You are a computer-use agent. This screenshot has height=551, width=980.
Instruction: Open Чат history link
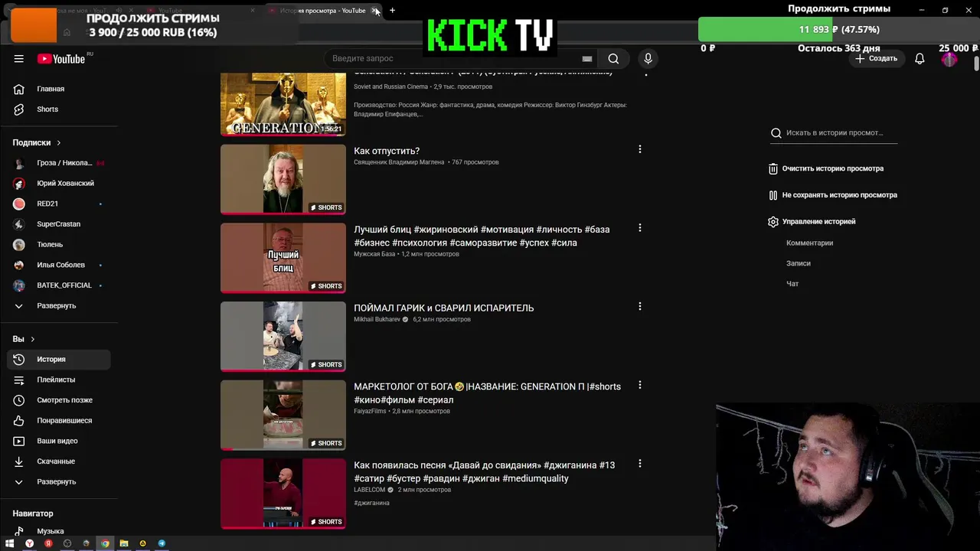(792, 284)
